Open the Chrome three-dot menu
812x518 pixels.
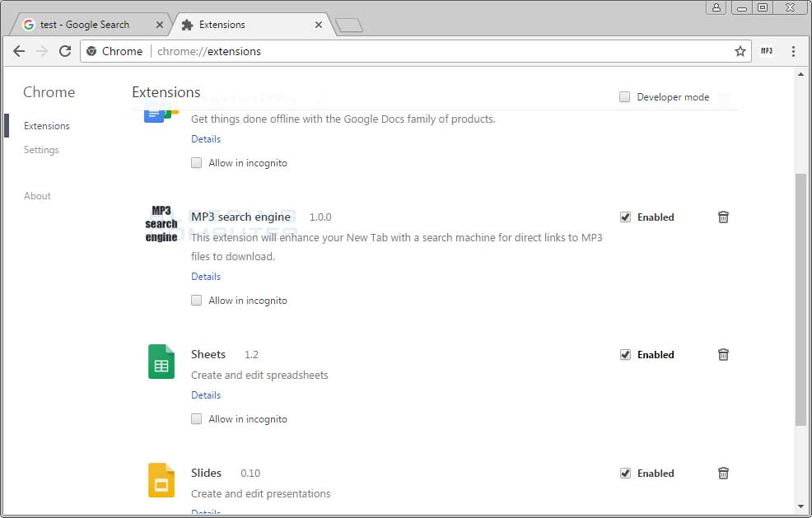tap(793, 51)
